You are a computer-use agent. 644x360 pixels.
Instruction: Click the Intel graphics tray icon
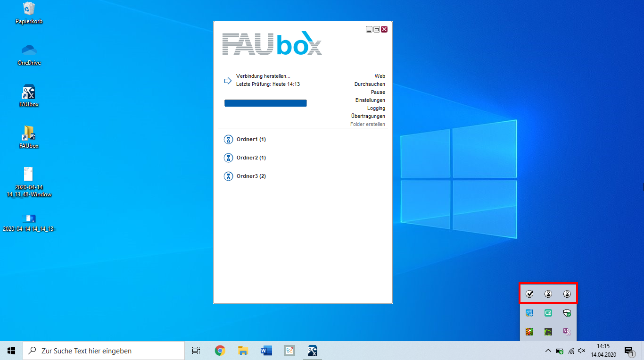click(529, 313)
